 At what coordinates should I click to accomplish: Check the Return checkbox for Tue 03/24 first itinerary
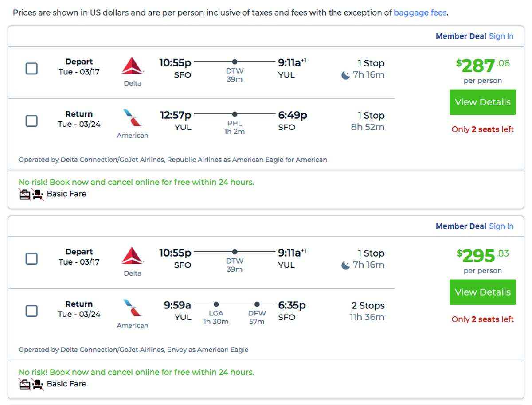pos(31,120)
